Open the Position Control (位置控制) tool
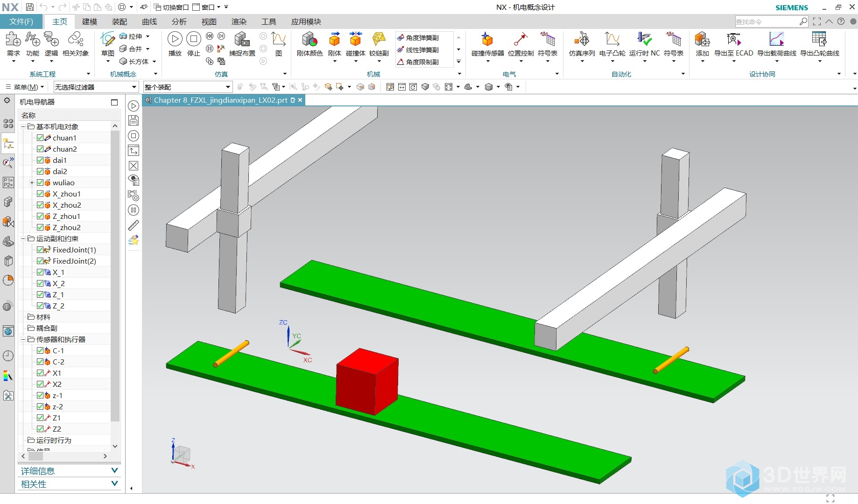The image size is (858, 504). pos(520,44)
